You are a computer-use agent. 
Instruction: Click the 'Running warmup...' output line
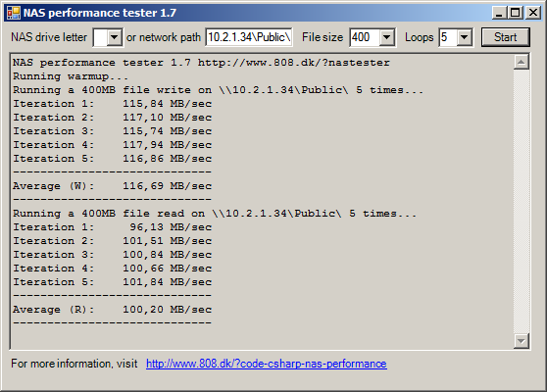coord(71,76)
